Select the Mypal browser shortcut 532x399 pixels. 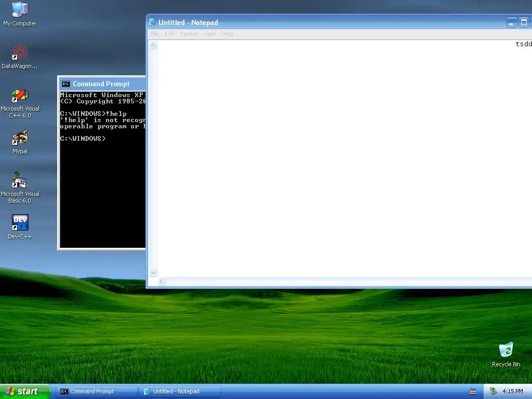(x=20, y=142)
